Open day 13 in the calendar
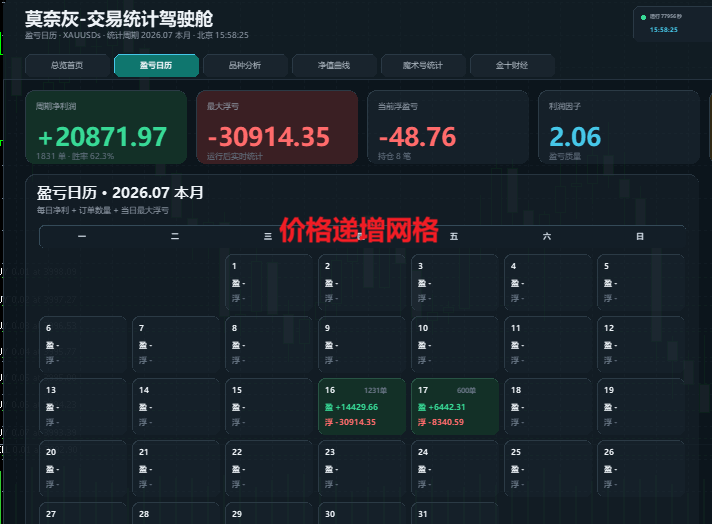This screenshot has width=712, height=524. click(83, 406)
